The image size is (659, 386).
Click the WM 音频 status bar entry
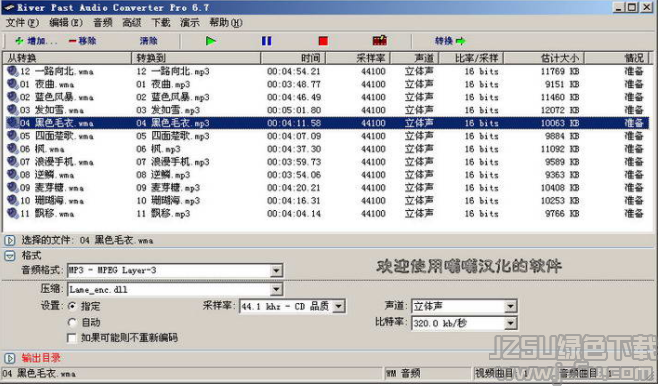click(x=403, y=373)
